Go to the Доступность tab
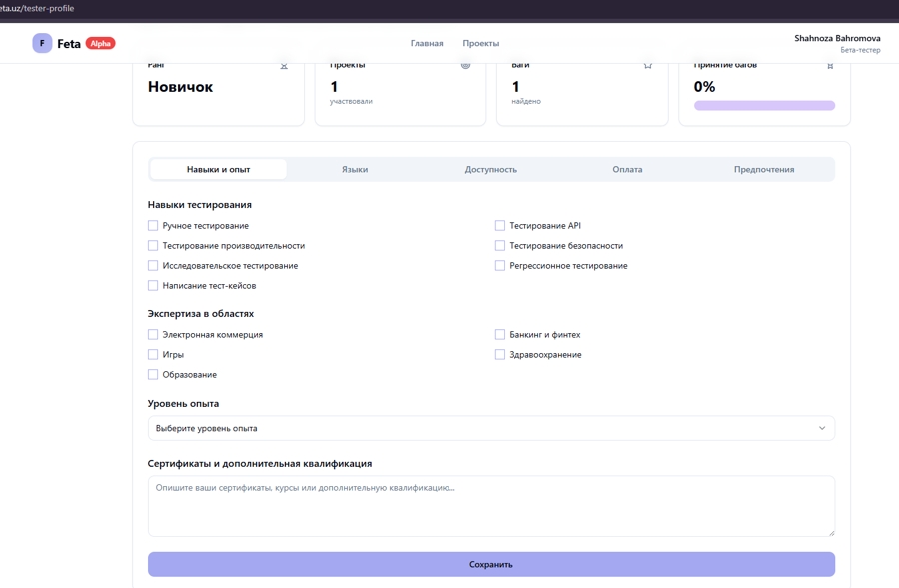 click(490, 169)
